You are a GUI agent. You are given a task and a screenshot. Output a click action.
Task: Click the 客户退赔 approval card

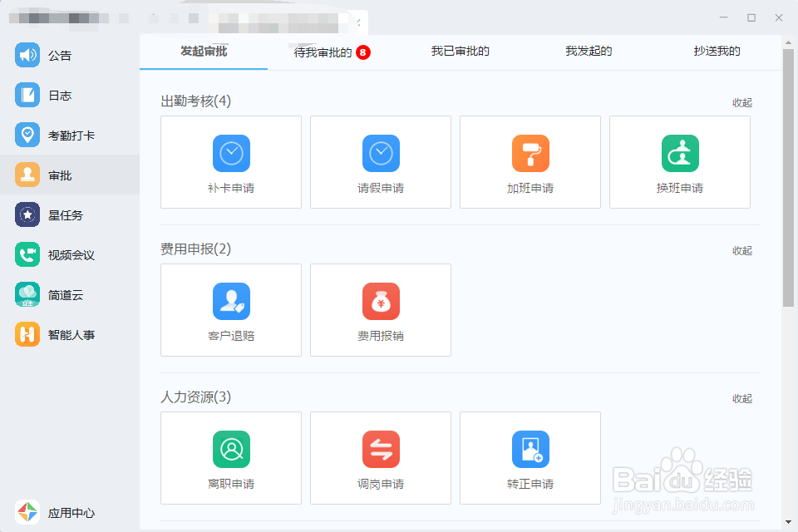pos(230,310)
